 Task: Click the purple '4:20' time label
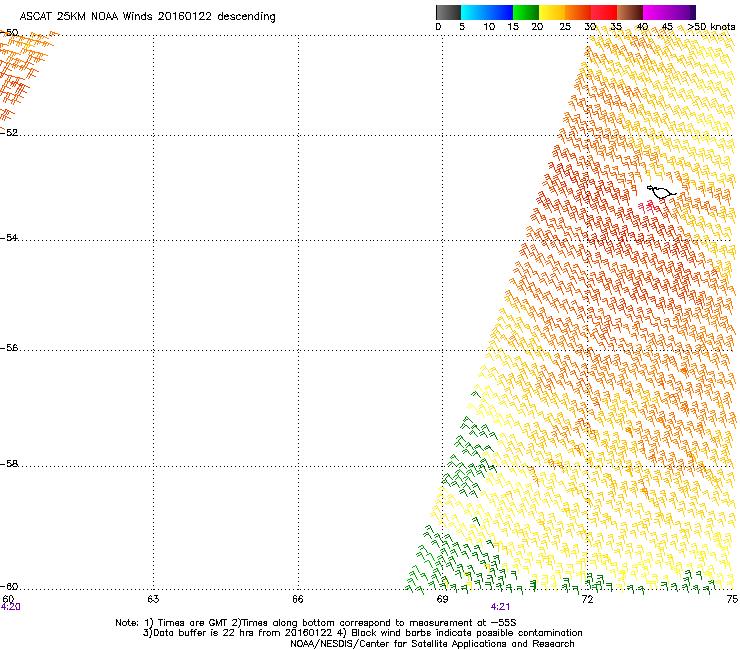[10, 607]
